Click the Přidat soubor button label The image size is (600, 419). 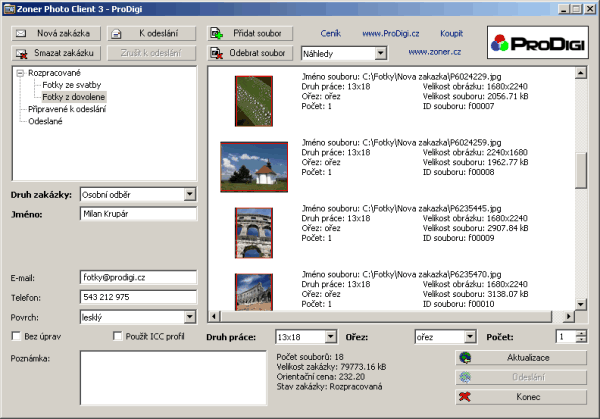(257, 33)
